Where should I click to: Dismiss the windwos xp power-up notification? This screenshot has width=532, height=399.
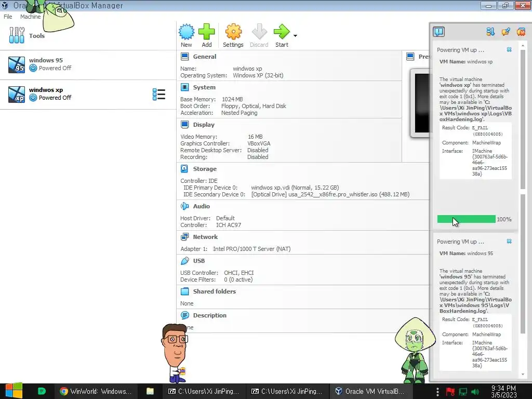[x=509, y=49]
